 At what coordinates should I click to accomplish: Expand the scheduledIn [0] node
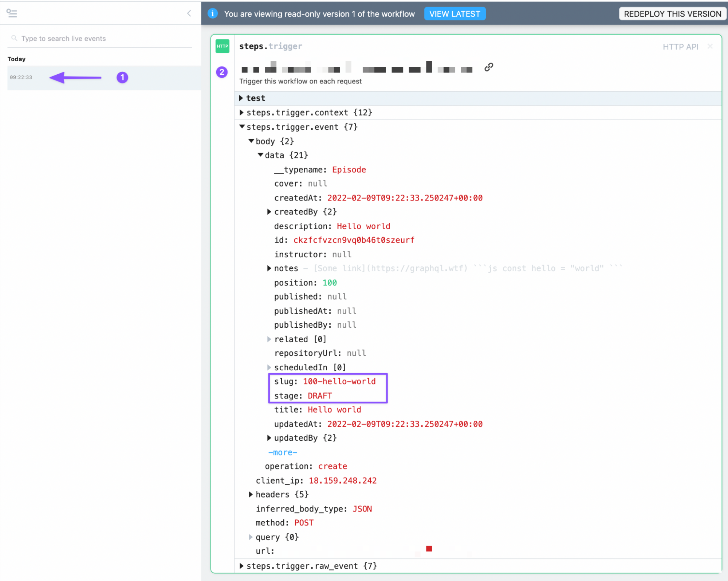tap(269, 367)
